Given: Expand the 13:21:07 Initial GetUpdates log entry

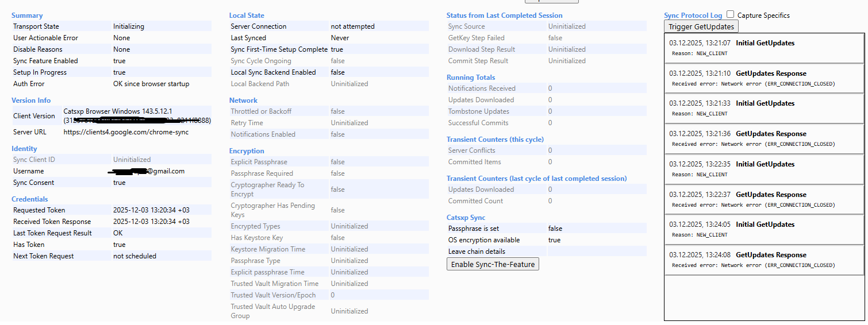Looking at the screenshot, I should [x=765, y=43].
